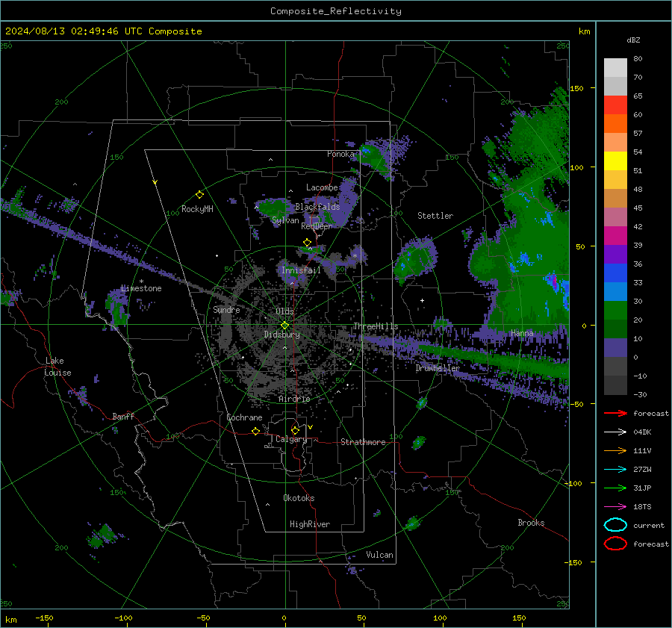Select the red 60-65 dBZ color band
The width and height of the screenshot is (672, 628).
(615, 105)
